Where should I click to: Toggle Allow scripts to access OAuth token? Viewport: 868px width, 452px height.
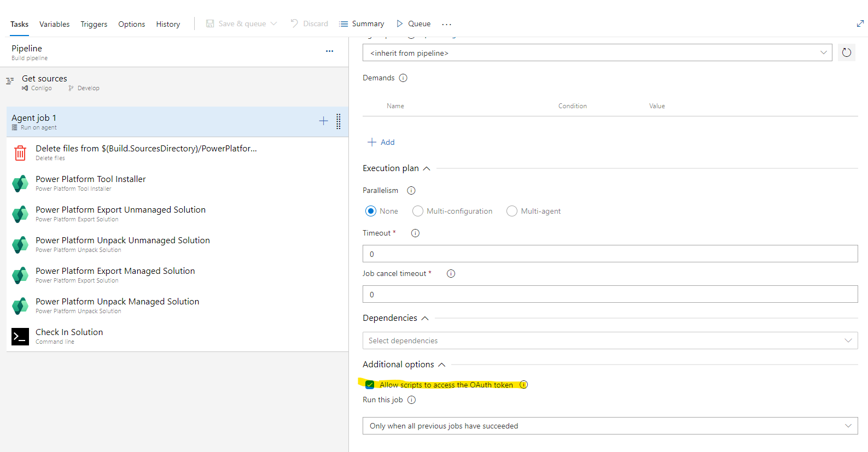click(x=370, y=385)
